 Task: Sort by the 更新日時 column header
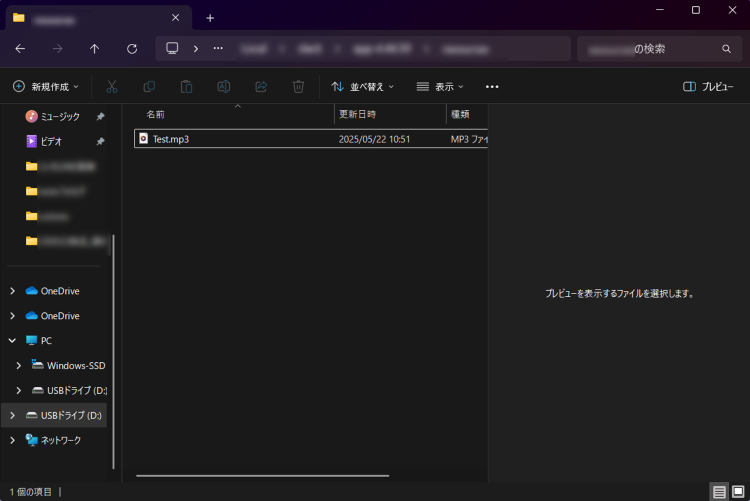(x=390, y=114)
